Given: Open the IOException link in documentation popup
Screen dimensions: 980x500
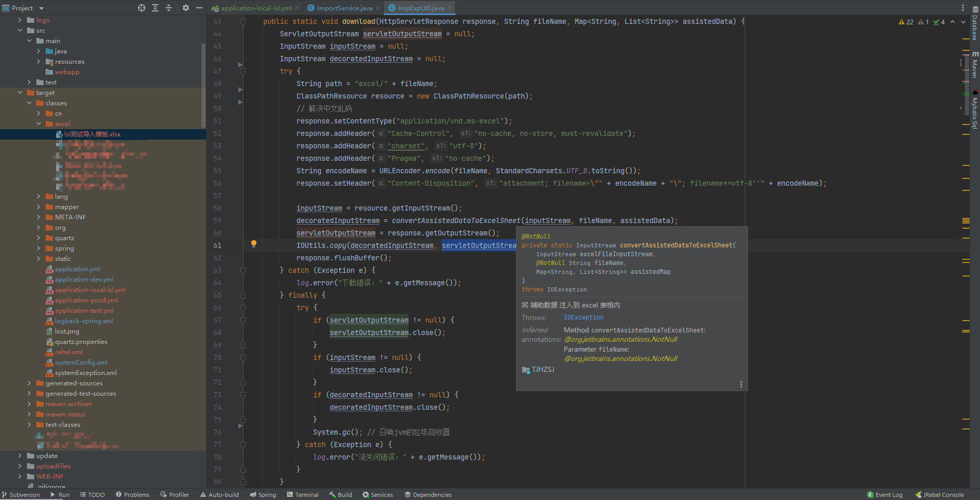Looking at the screenshot, I should point(583,317).
